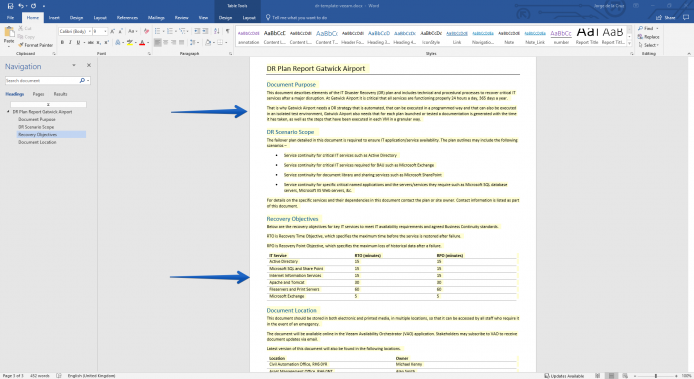Switch to the Review tab
Image resolution: width=694 pixels, height=379 pixels.
pyautogui.click(x=181, y=18)
